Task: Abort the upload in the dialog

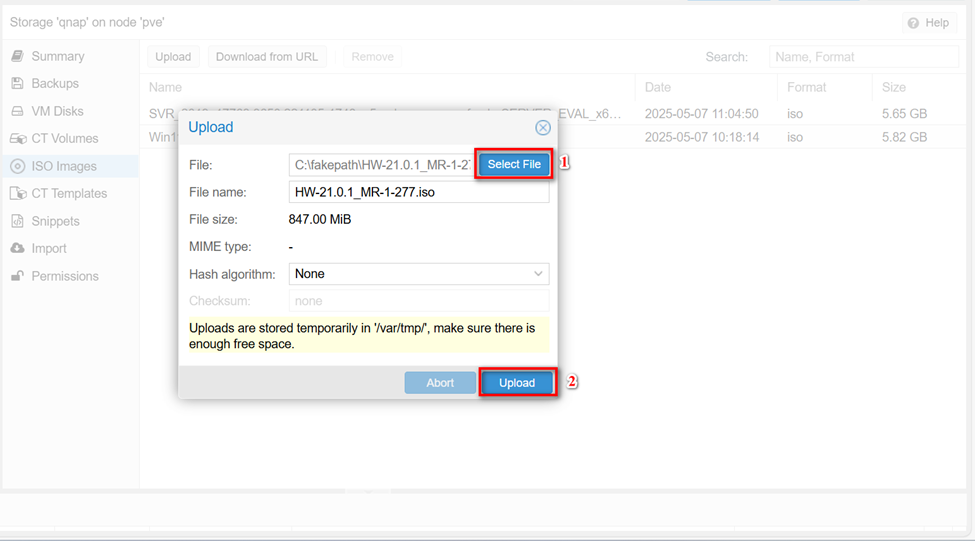Action: (x=440, y=383)
